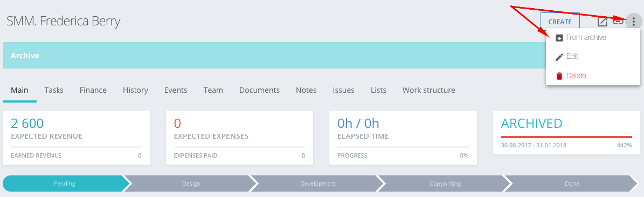The height and width of the screenshot is (197, 644).
Task: Click the edit pencil-square icon near CREATE
Action: pyautogui.click(x=602, y=22)
